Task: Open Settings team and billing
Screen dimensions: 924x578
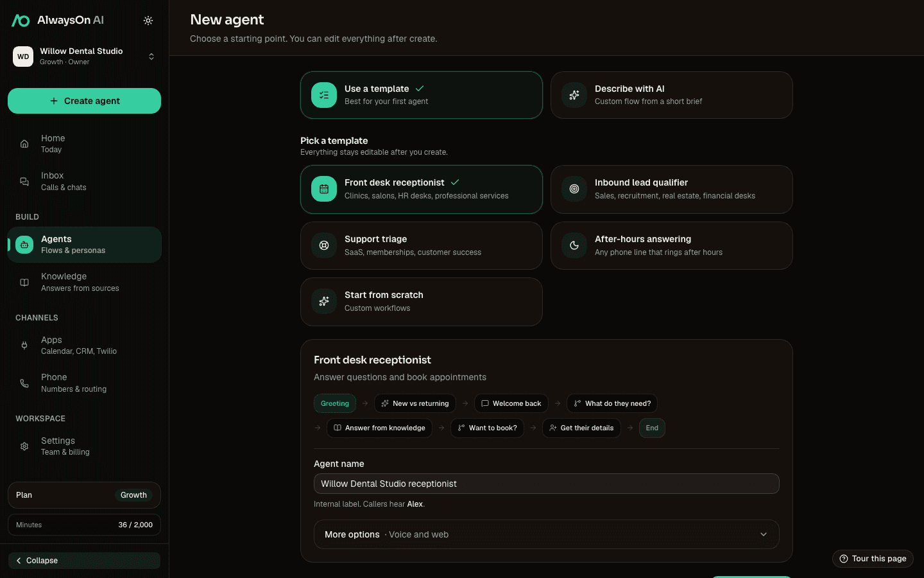Action: (x=84, y=446)
